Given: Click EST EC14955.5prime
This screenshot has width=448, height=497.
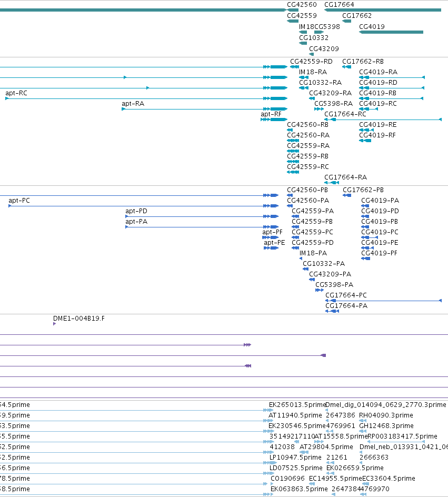Looking at the screenshot, I should (x=335, y=478).
